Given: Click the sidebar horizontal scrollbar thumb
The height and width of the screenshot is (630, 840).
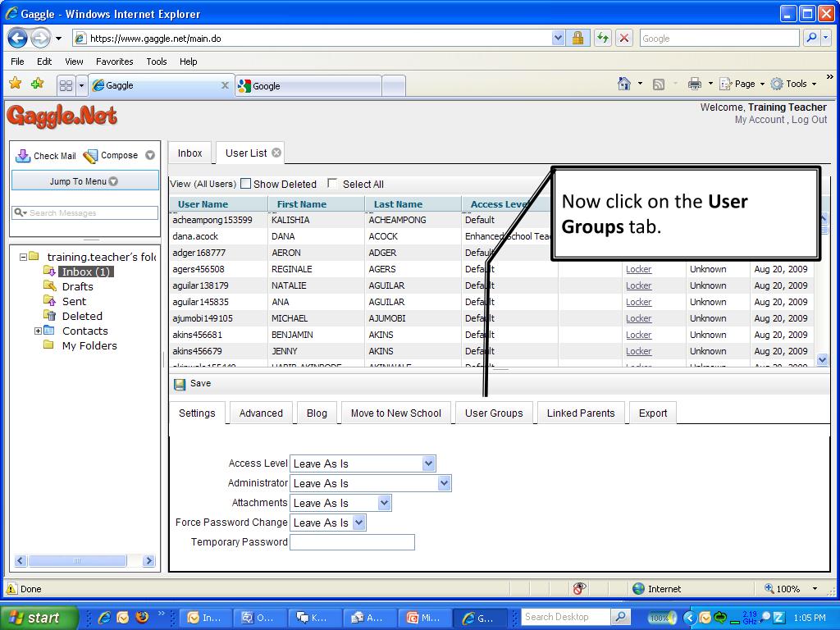Looking at the screenshot, I should pos(77,561).
